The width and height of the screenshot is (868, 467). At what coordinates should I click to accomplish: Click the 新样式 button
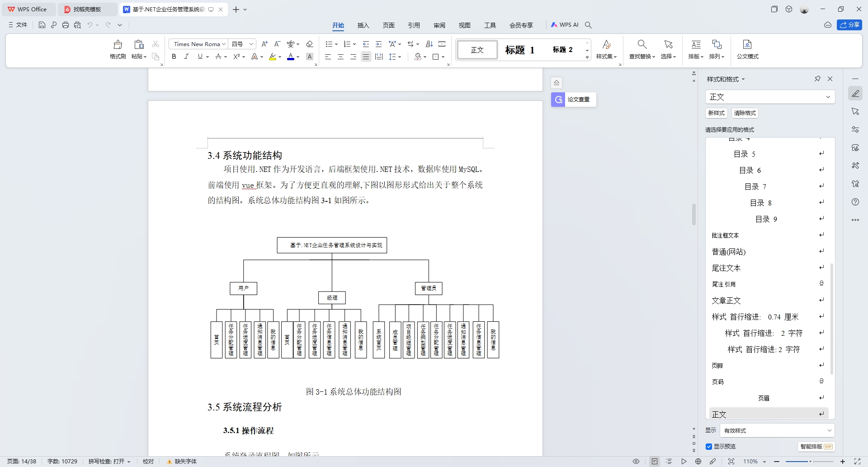point(716,113)
